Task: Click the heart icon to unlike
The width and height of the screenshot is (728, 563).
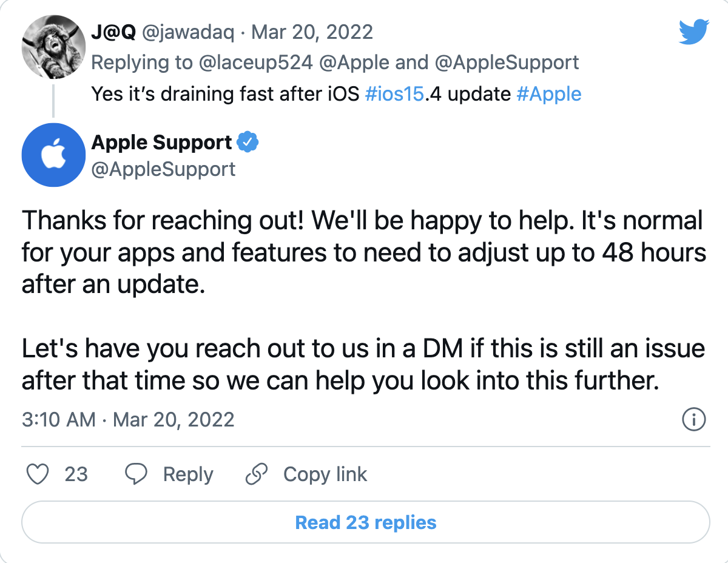Action: (38, 474)
